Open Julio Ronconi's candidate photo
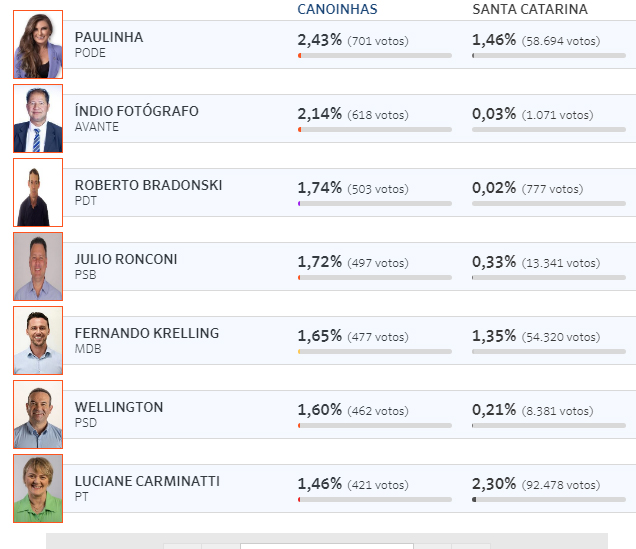Viewport: 636px width, 549px height. tap(38, 266)
